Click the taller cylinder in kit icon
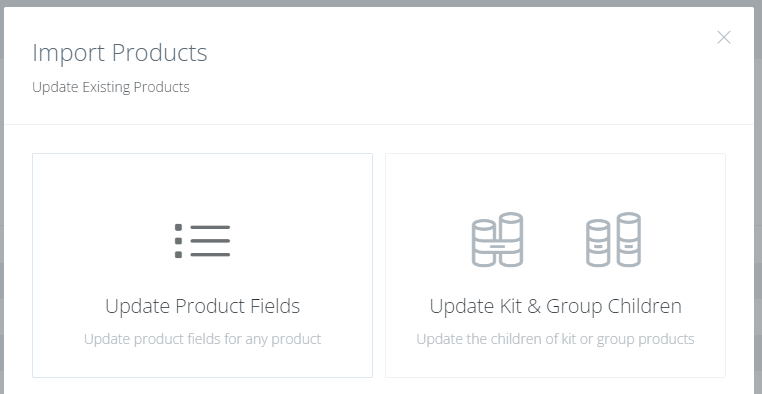 point(511,240)
